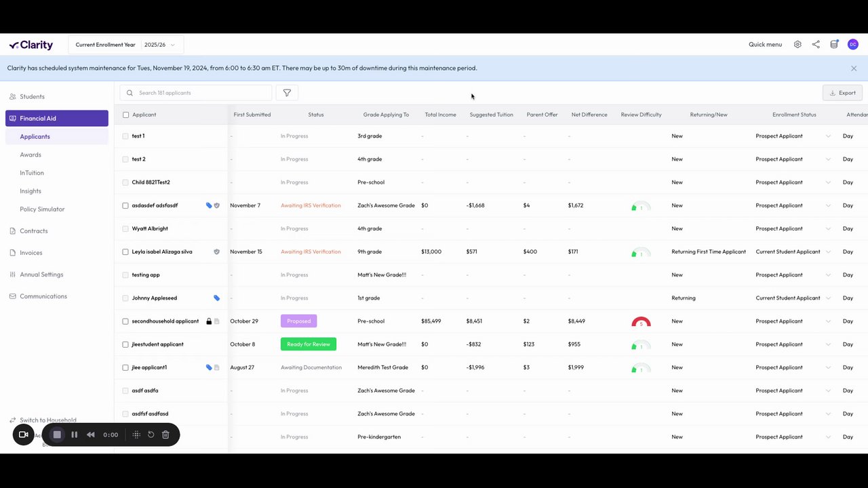Click the blue tag icon on asdasdef adsfasdf row
Viewport: 868px width, 488px height.
tap(209, 205)
